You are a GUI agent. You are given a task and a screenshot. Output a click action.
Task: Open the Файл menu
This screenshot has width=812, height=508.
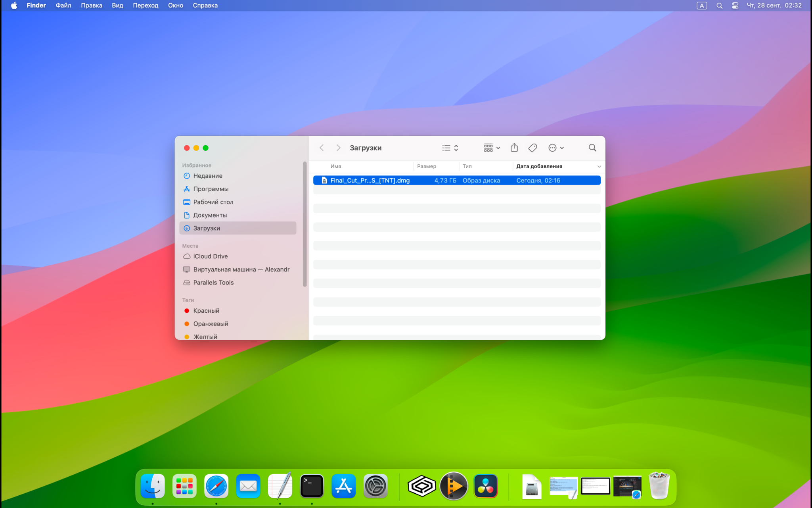(x=63, y=6)
